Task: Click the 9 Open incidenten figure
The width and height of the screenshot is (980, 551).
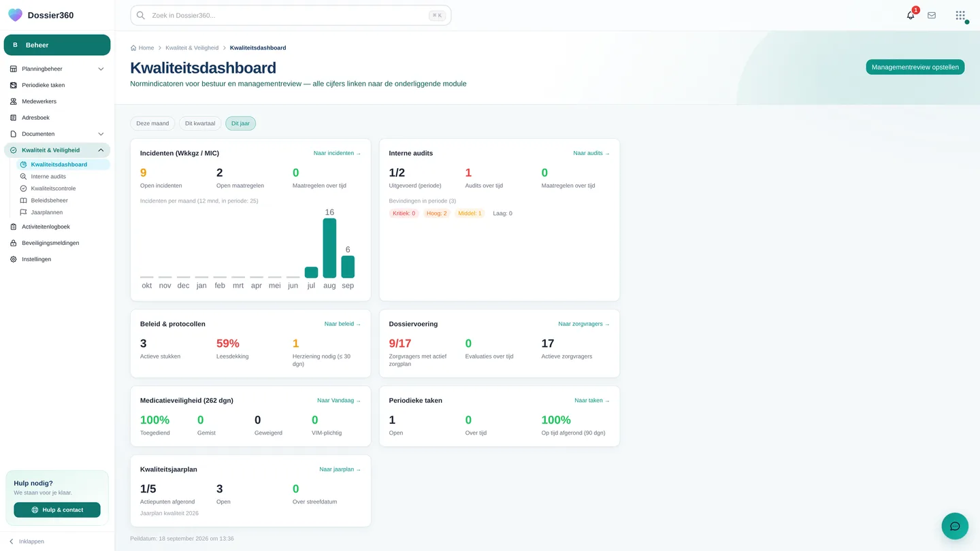Action: (144, 173)
